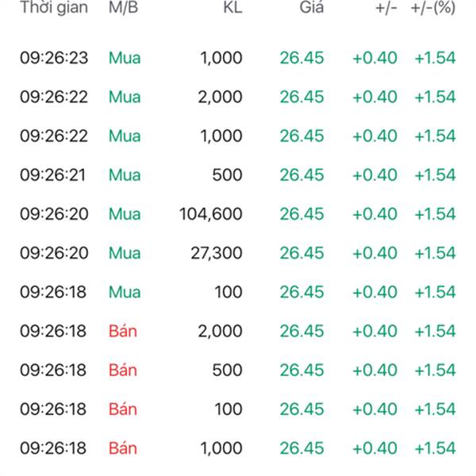Select the +/- change column header
This screenshot has height=476, width=476.
click(386, 8)
